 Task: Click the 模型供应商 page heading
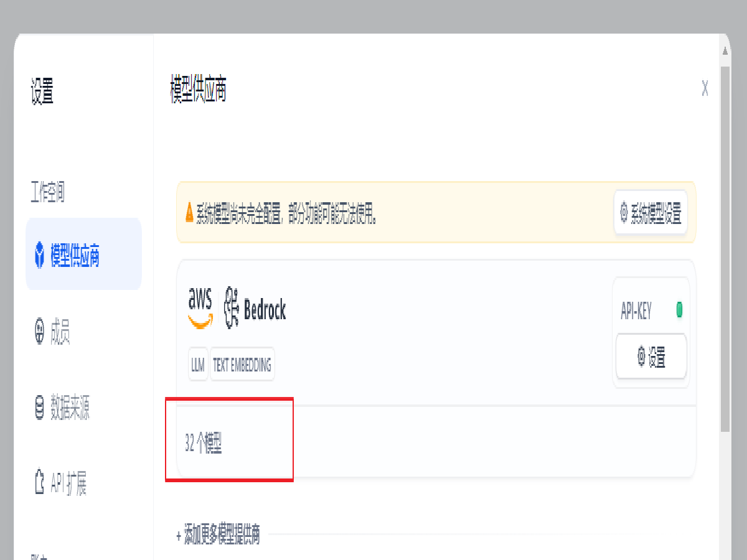[198, 90]
